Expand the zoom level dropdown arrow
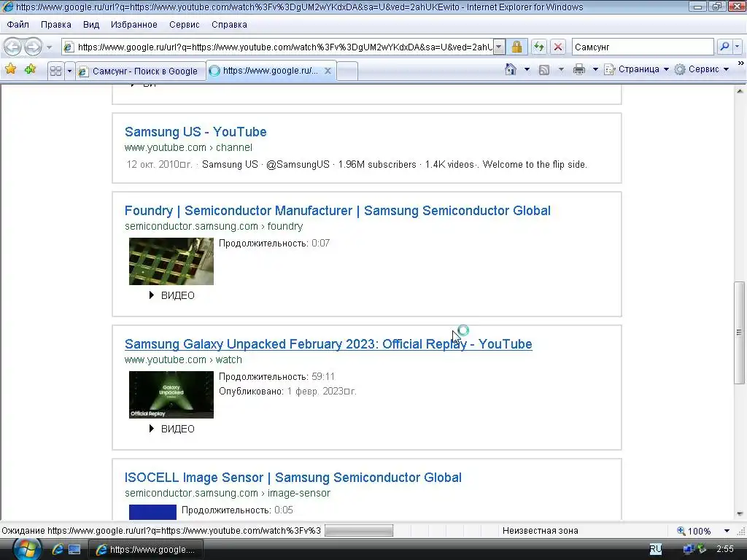The width and height of the screenshot is (747, 560). click(x=727, y=531)
